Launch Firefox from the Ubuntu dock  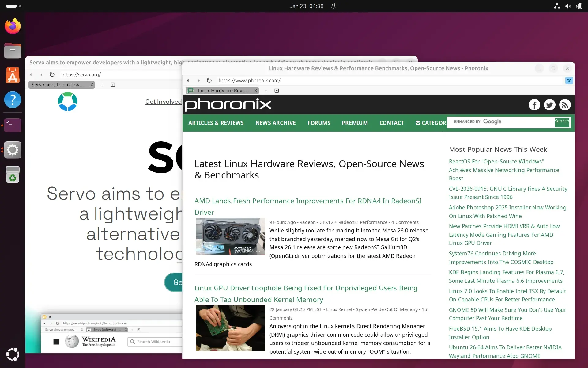click(13, 26)
